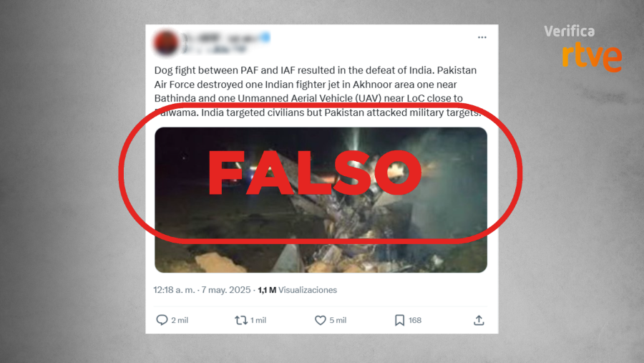Click the orange rtve logo
Viewport: 644px width, 363px height.
(592, 57)
